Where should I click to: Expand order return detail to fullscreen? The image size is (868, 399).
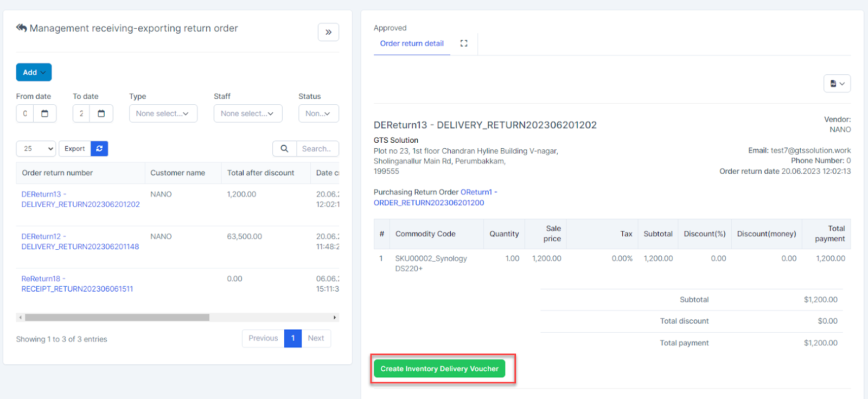[x=464, y=43]
